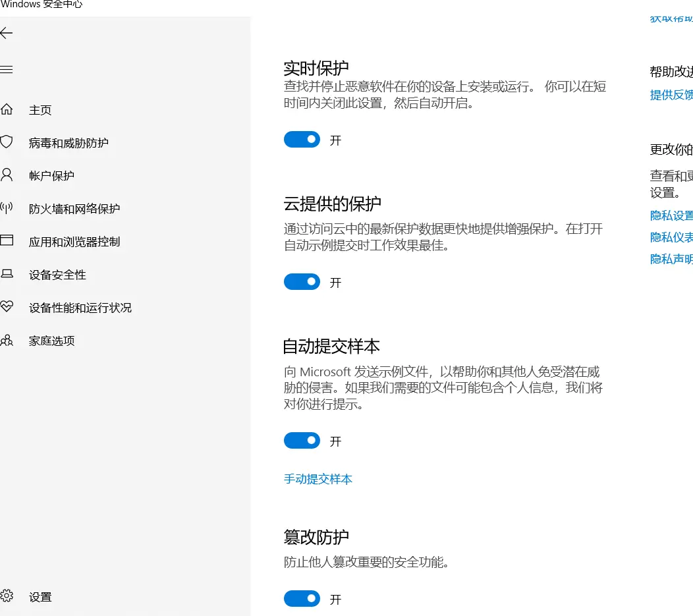Disable the 自动提交样本 switch

point(302,441)
